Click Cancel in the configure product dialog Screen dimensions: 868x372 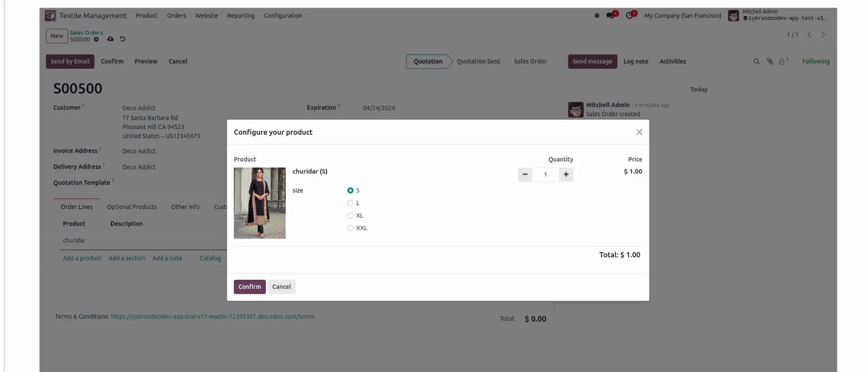[282, 287]
